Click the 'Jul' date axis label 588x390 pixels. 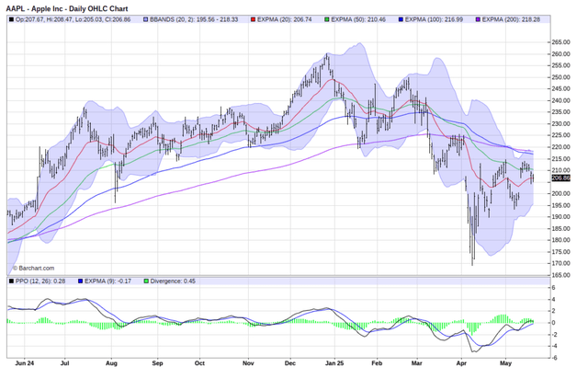point(65,363)
